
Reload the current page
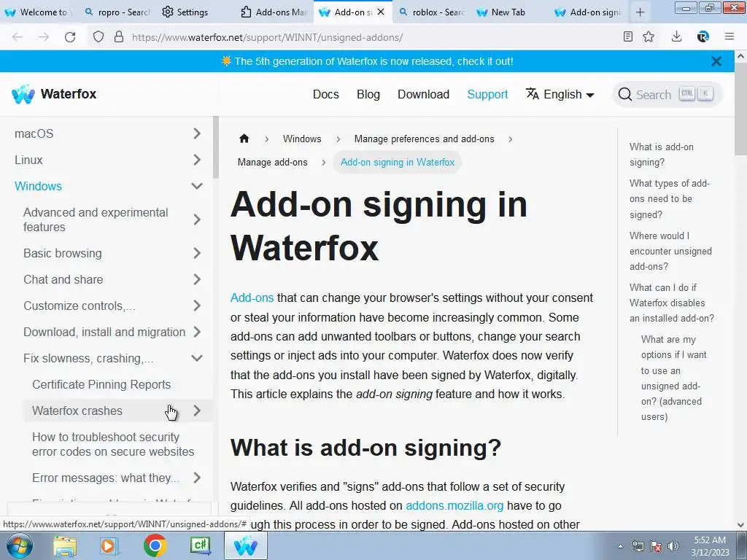[x=70, y=37]
